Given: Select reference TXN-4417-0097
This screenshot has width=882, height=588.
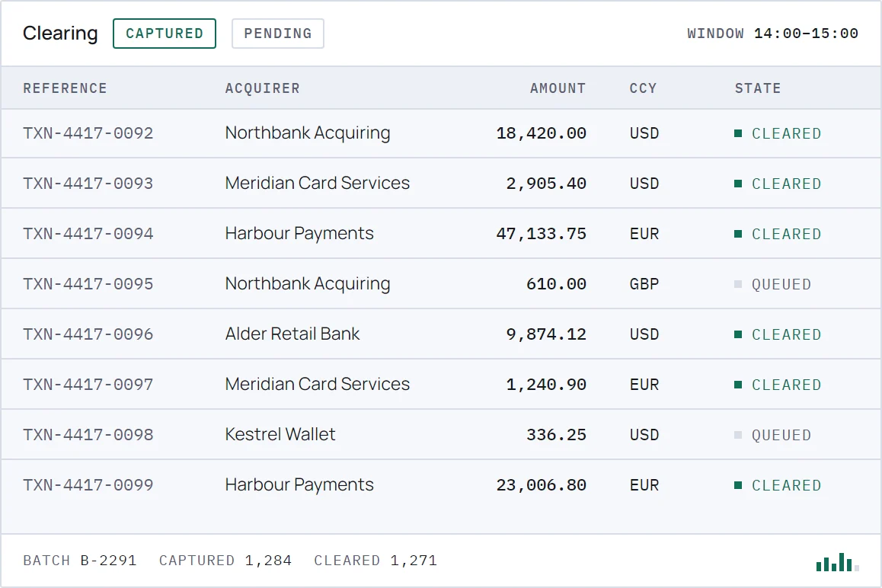Looking at the screenshot, I should [88, 385].
